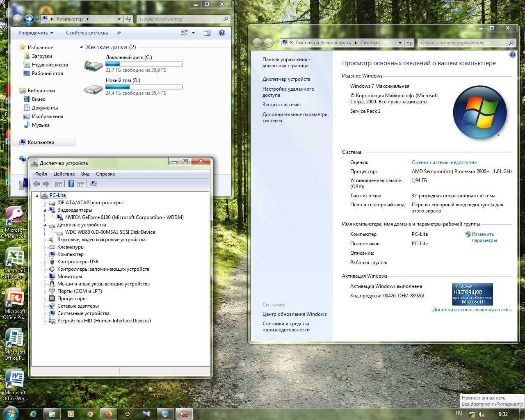Image resolution: width=525 pixels, height=420 pixels.
Task: Open the view options dropdown arrow in Explorer
Action: pyautogui.click(x=194, y=33)
